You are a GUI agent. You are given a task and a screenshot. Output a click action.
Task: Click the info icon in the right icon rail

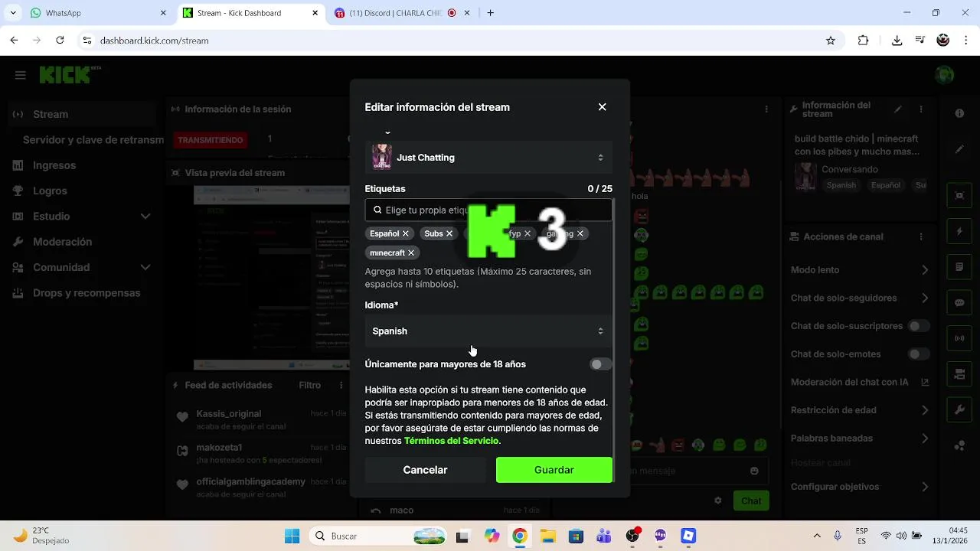point(959,113)
